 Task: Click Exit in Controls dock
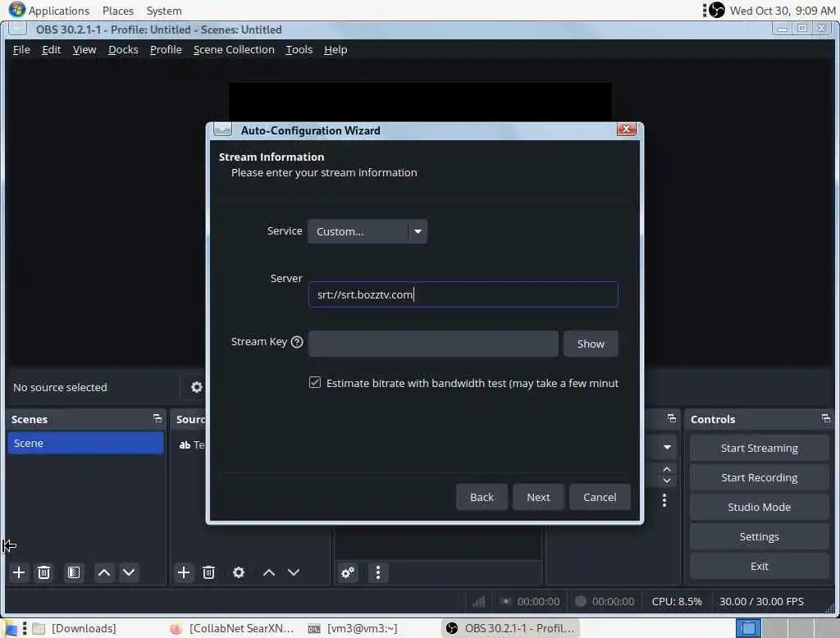(x=759, y=566)
